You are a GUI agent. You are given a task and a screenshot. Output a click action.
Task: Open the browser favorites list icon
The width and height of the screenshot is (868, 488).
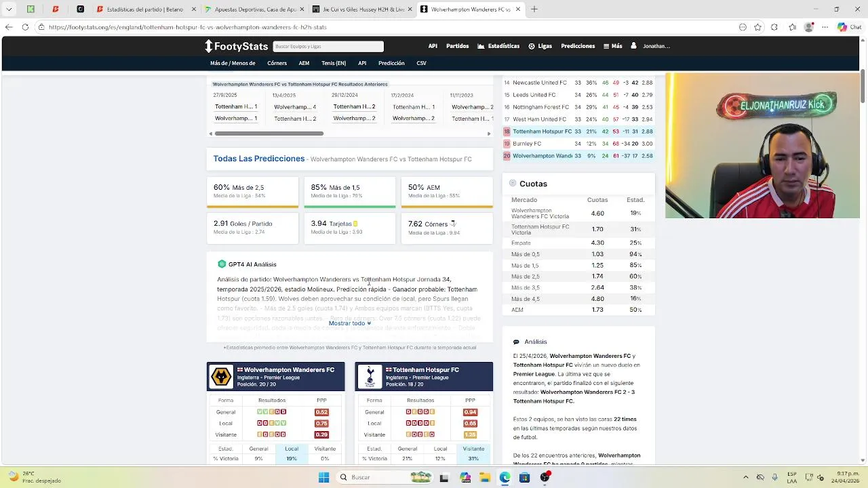click(x=793, y=27)
